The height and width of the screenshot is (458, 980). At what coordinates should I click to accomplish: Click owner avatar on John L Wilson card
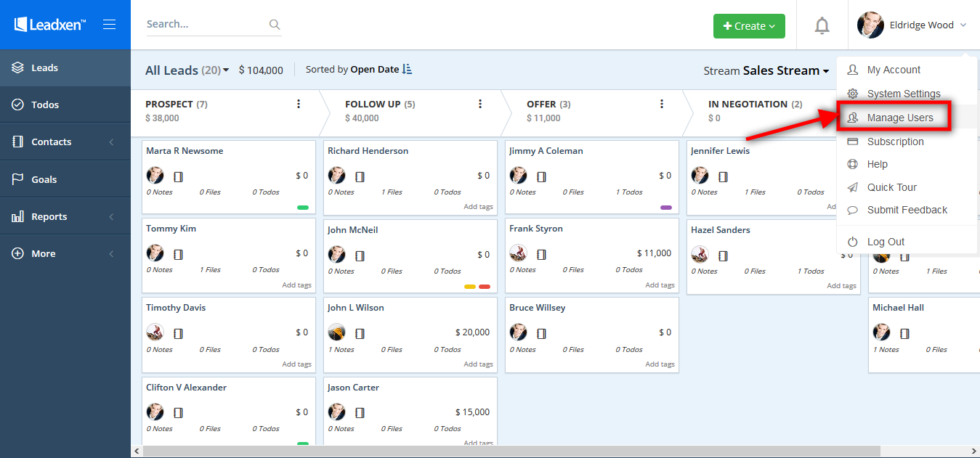(x=336, y=332)
